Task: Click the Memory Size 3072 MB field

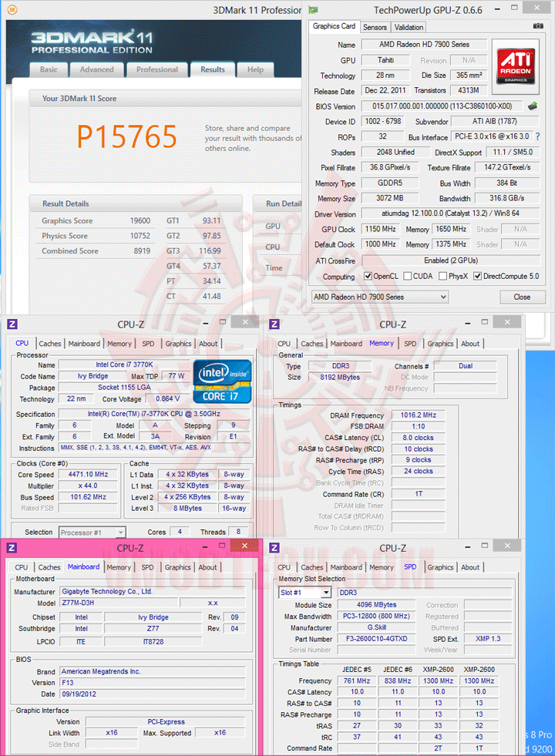Action: coord(389,198)
